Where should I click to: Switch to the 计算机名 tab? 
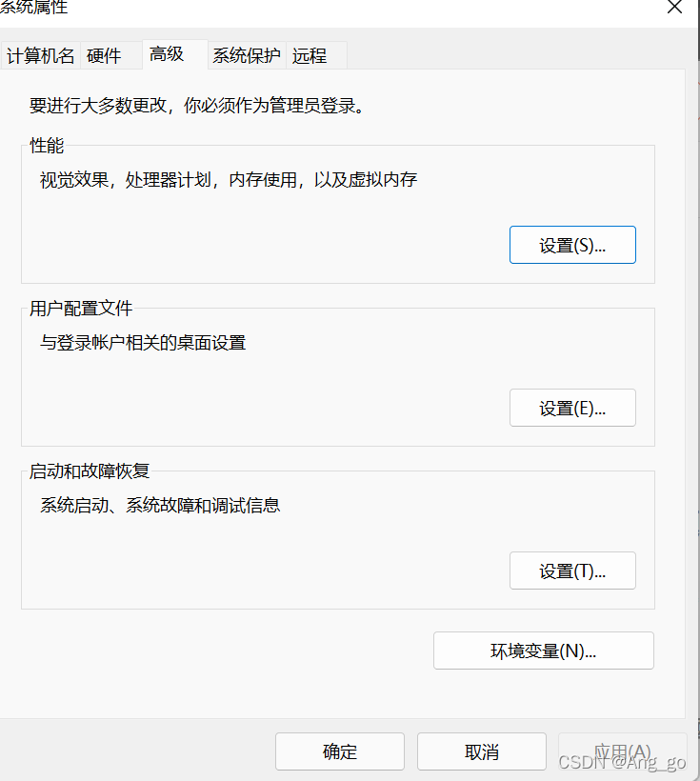click(x=41, y=55)
